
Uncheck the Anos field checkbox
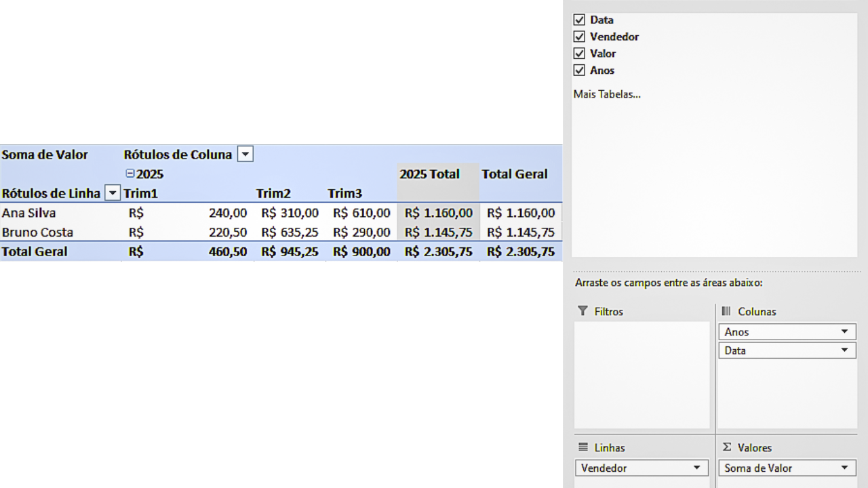click(579, 70)
